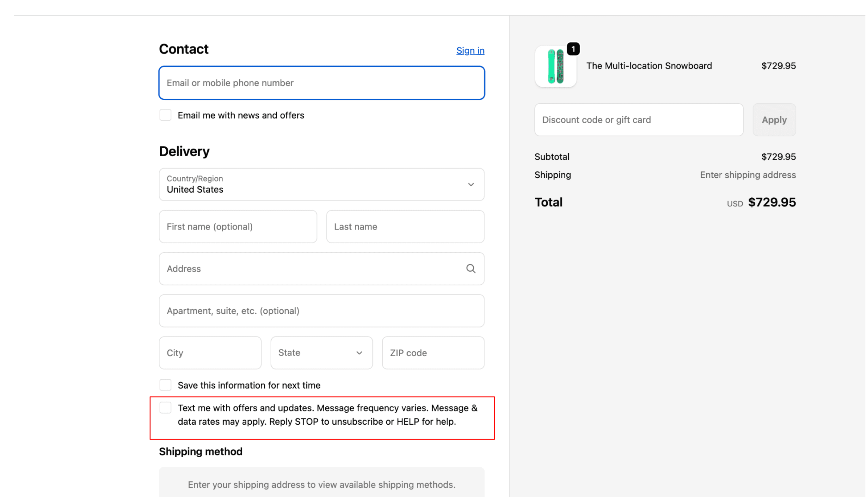Click the ZIP code field
Image resolution: width=867 pixels, height=504 pixels.
click(433, 353)
